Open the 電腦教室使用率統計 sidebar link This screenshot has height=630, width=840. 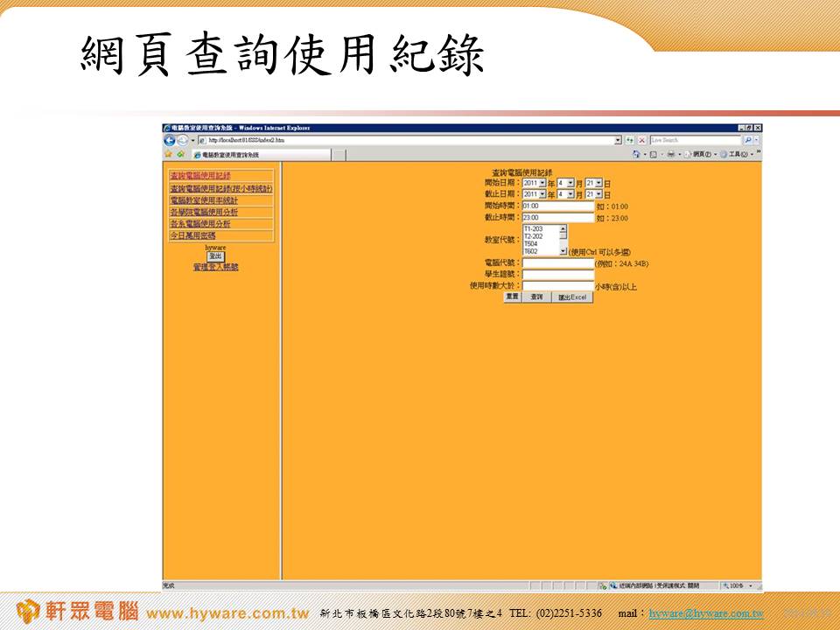203,200
